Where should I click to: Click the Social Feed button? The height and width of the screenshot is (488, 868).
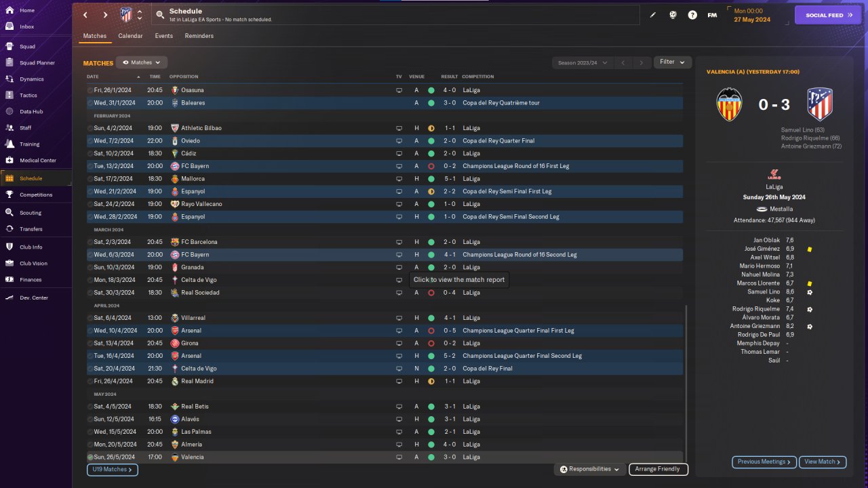[x=828, y=15]
